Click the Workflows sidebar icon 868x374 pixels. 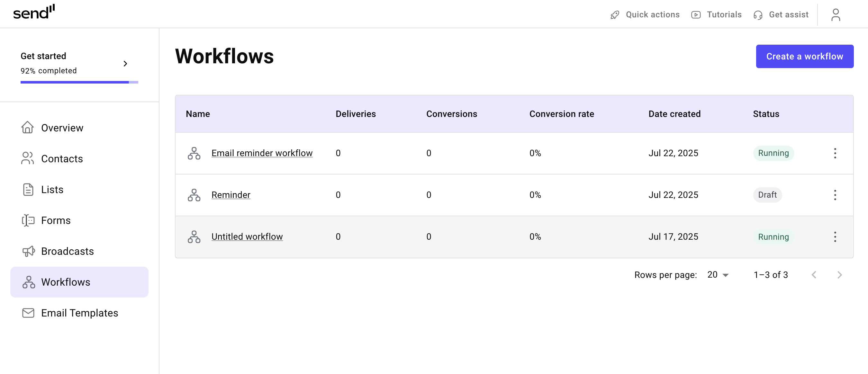(x=29, y=282)
